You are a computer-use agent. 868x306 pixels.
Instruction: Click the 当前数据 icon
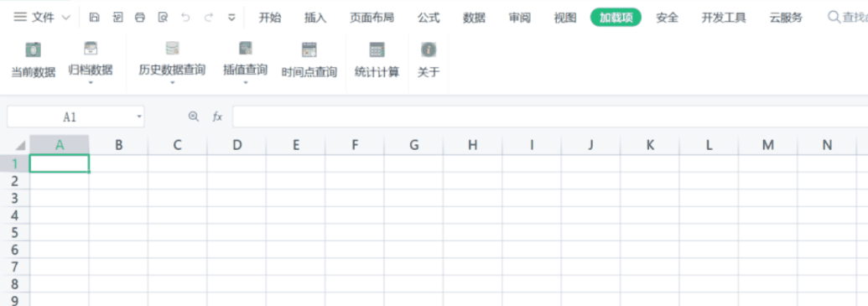pos(34,49)
